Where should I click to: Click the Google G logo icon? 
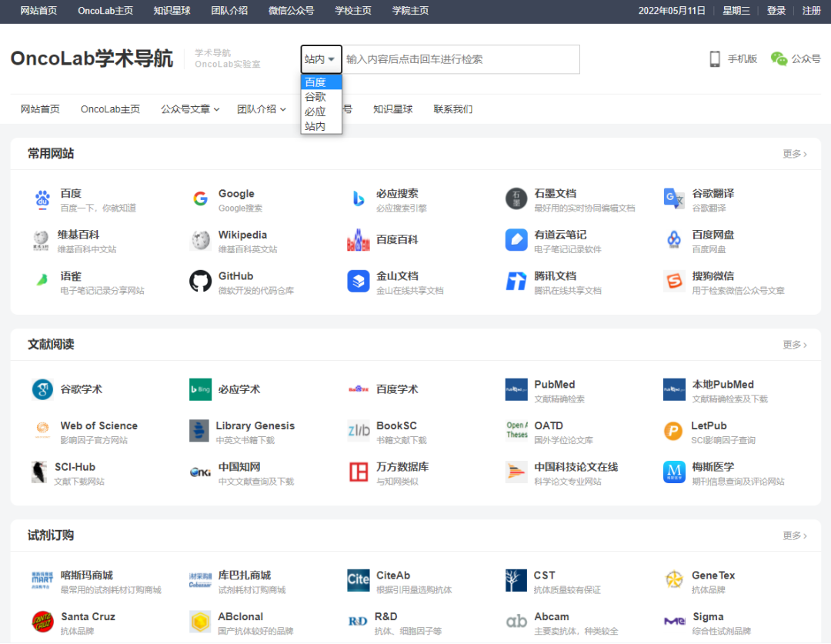click(x=200, y=199)
